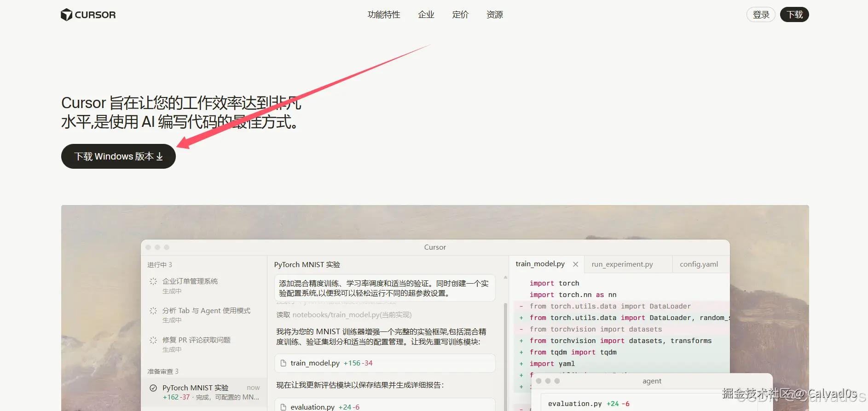Image resolution: width=868 pixels, height=411 pixels.
Task: Click 'from tqdm import tqdm' line
Action: pyautogui.click(x=573, y=352)
